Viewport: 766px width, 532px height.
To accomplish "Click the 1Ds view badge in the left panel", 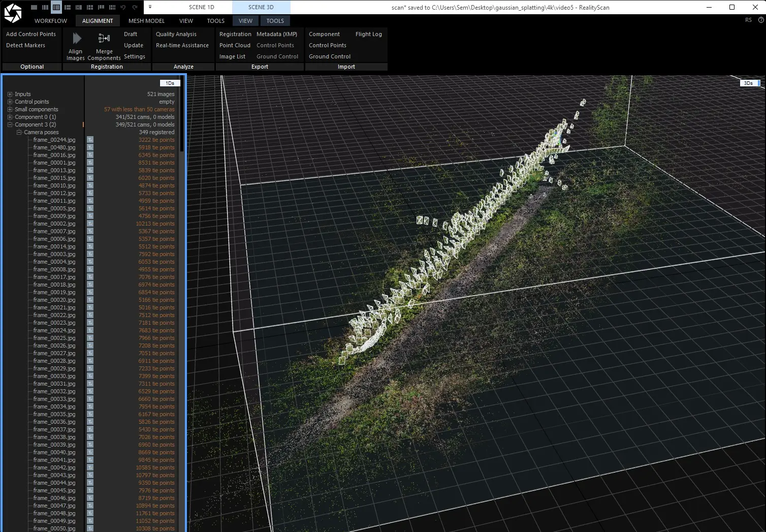I will coord(170,83).
